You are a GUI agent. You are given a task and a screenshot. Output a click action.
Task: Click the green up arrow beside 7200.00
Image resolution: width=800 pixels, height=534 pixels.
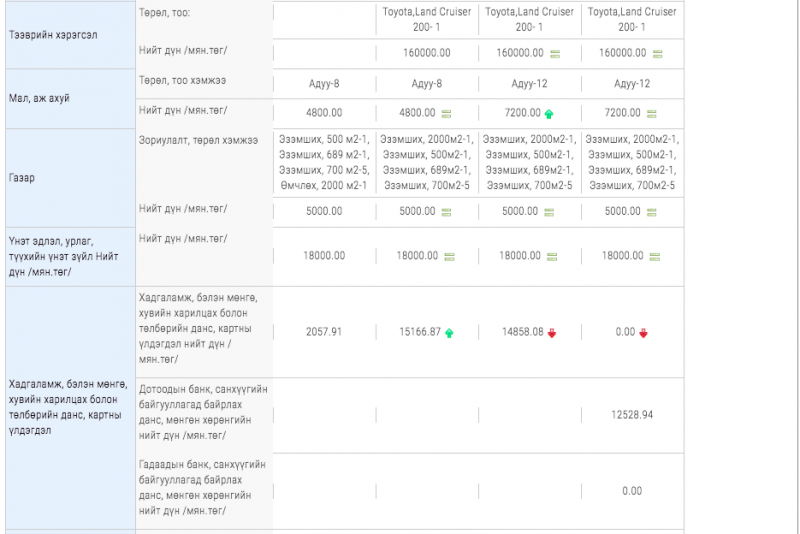coord(549,114)
